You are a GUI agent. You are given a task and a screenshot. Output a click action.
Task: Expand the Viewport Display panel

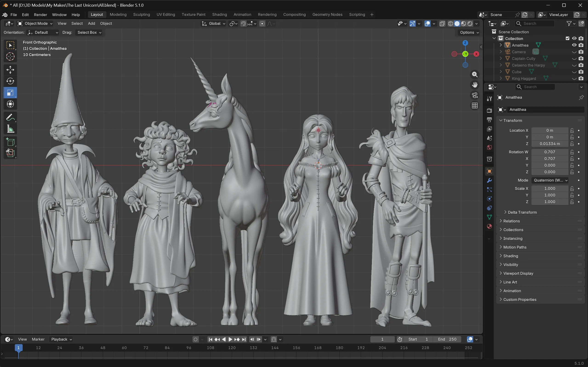[540, 273]
